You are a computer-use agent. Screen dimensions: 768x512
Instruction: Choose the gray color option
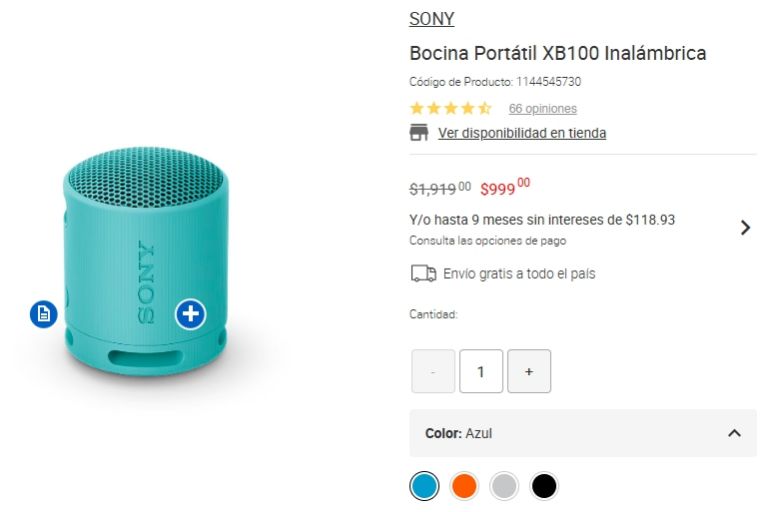coord(504,486)
